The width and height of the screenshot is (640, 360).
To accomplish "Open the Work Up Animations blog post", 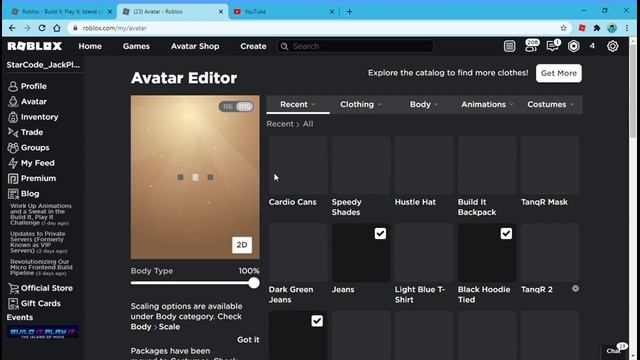I will tap(41, 214).
